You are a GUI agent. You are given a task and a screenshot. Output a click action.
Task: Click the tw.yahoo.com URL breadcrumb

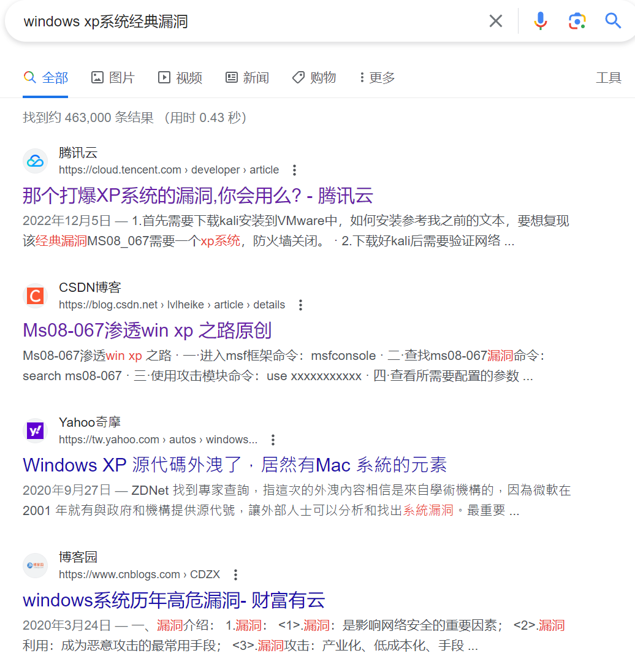pos(158,440)
